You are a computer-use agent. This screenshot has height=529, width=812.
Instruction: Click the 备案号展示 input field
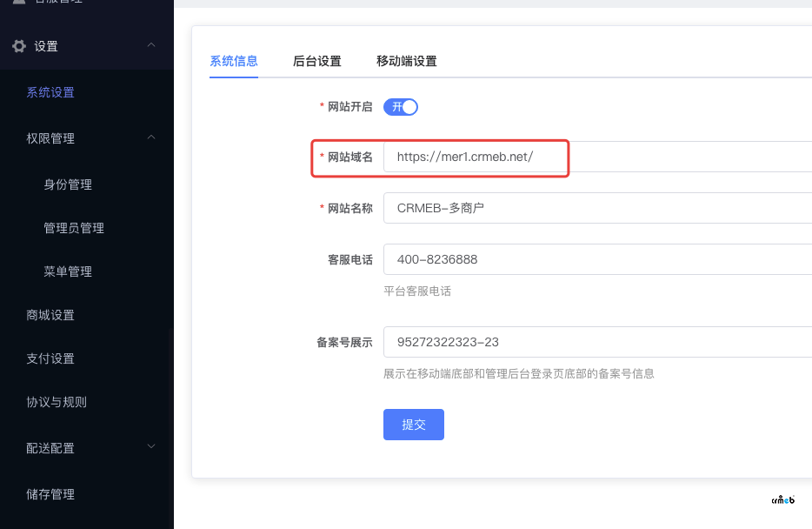[596, 342]
